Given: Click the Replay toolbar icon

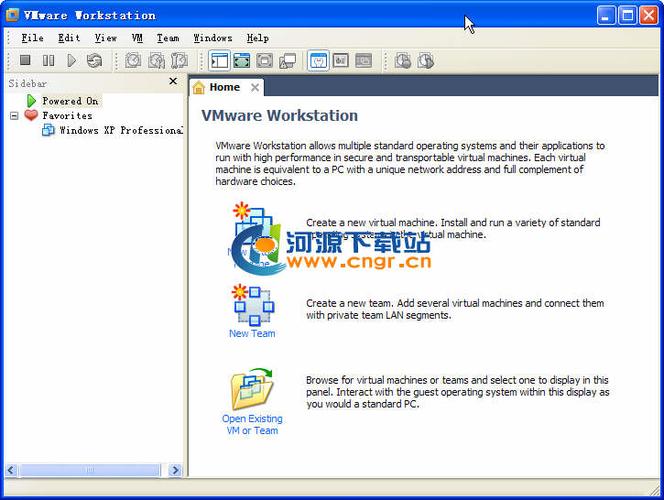Looking at the screenshot, I should pos(403,61).
